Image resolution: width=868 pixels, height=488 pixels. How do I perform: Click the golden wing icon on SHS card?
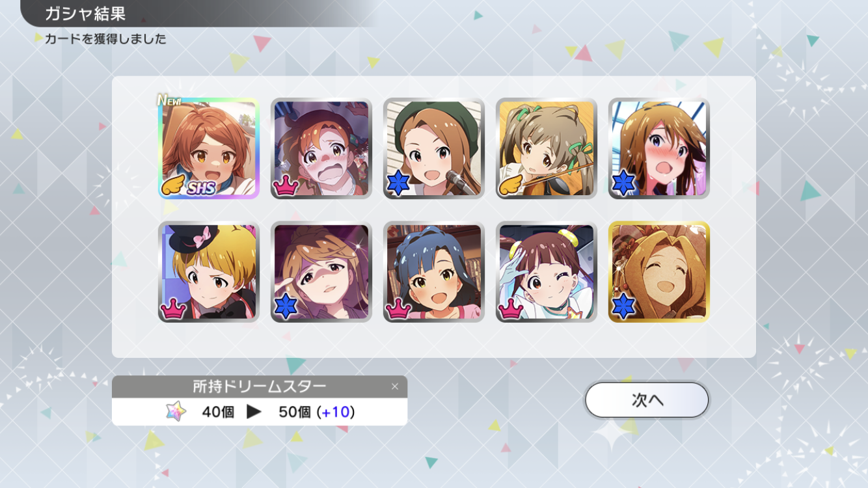[x=173, y=187]
